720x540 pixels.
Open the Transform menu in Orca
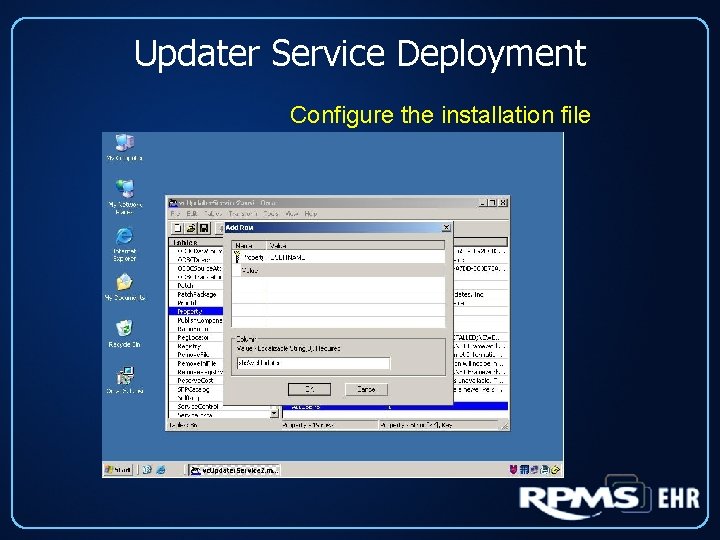(x=243, y=214)
